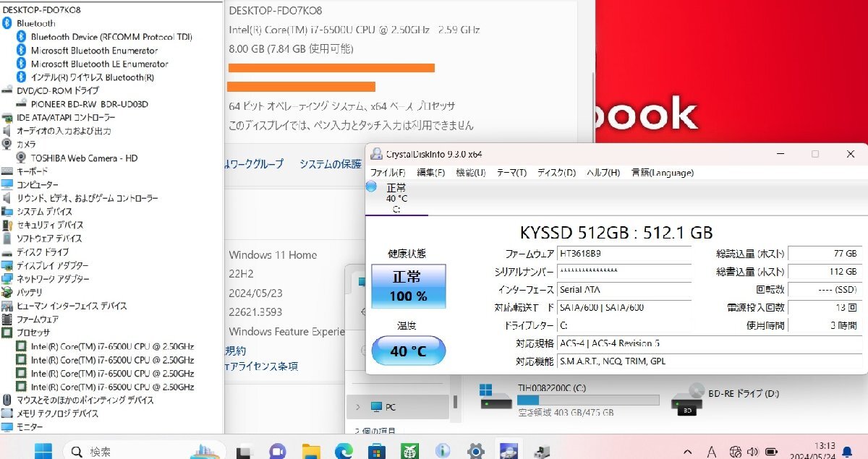The image size is (868, 459).
Task: Click the ファームウェア category icon
Action: click(x=7, y=319)
